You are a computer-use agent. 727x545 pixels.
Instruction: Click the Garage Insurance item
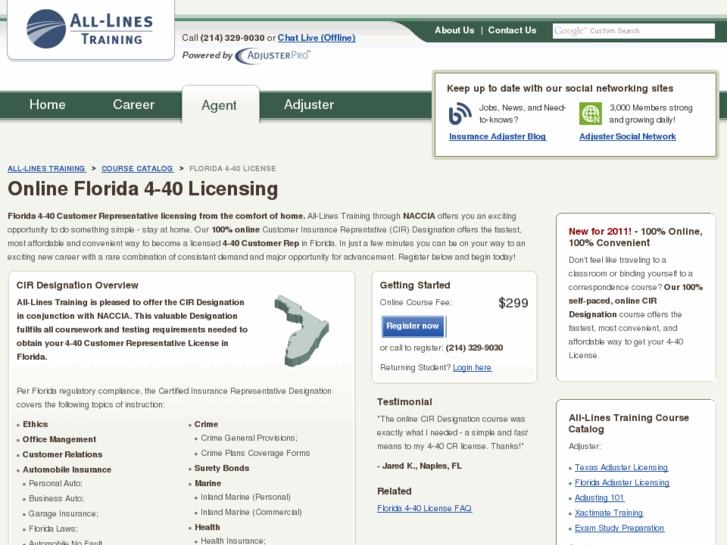(64, 514)
